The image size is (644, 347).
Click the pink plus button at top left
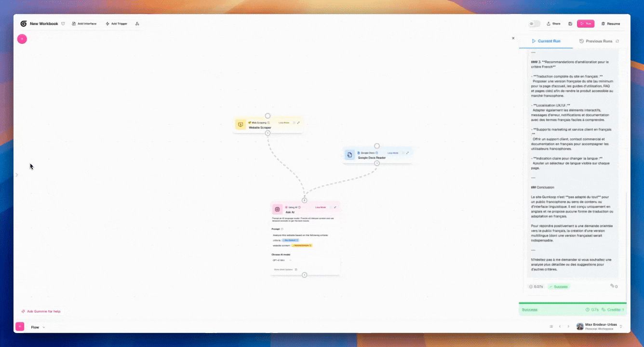[x=22, y=39]
